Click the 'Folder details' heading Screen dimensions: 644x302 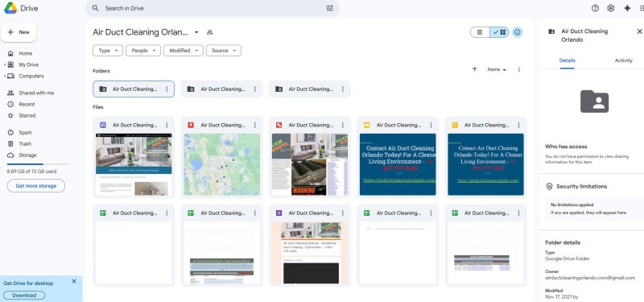tap(563, 242)
